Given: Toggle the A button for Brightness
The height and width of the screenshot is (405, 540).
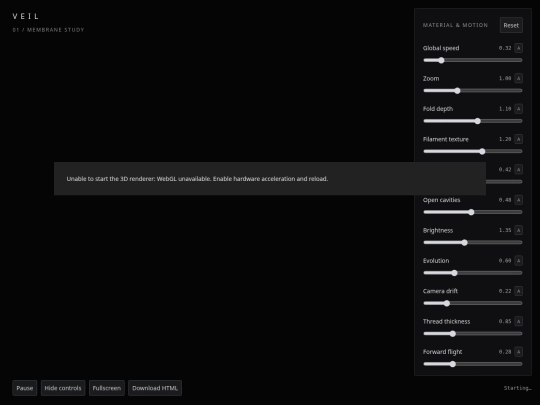Looking at the screenshot, I should [x=518, y=230].
